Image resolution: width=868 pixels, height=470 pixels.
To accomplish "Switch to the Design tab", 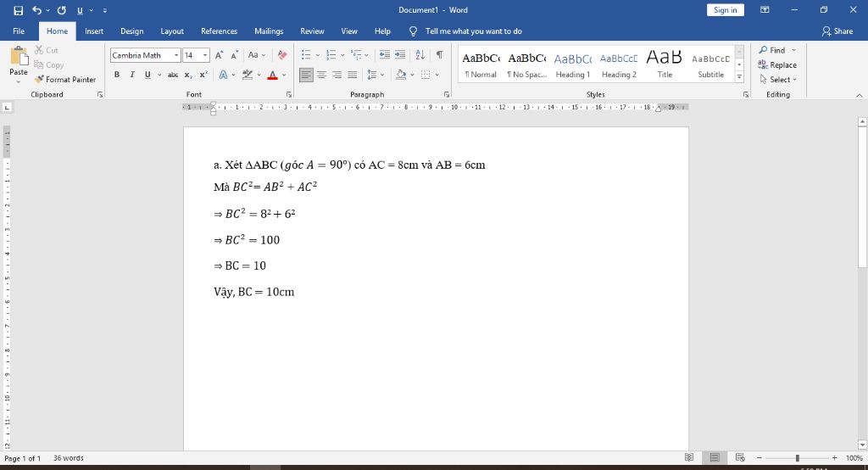I will tap(131, 31).
